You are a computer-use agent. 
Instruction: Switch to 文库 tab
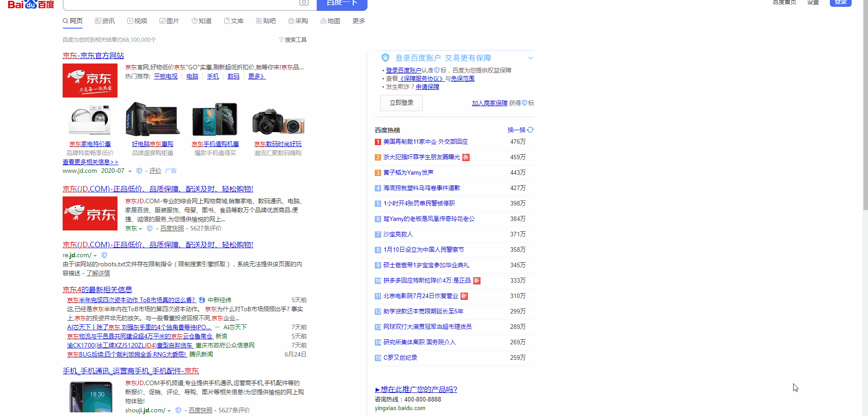234,21
